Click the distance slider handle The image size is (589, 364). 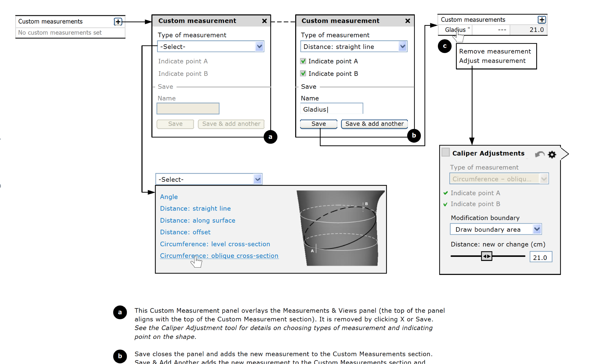point(486,256)
